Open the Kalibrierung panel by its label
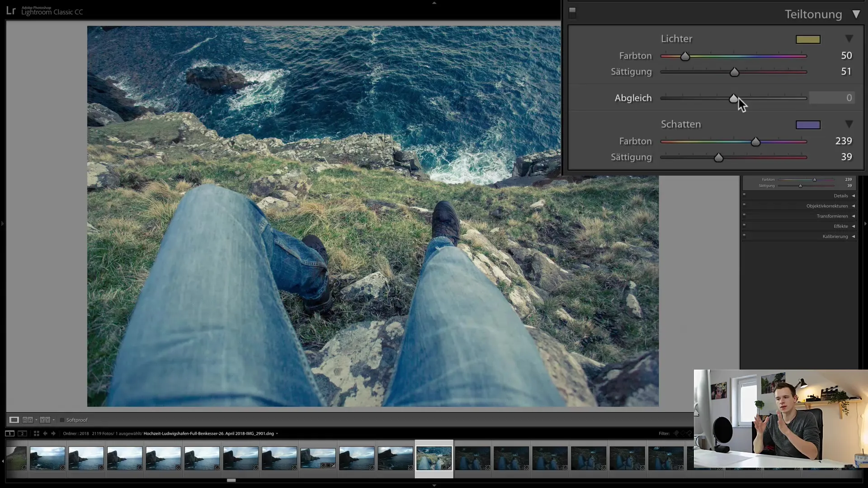This screenshot has height=488, width=868. click(x=835, y=236)
